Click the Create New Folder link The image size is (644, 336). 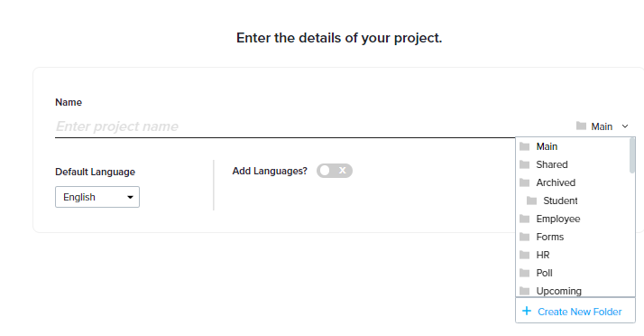coord(580,312)
